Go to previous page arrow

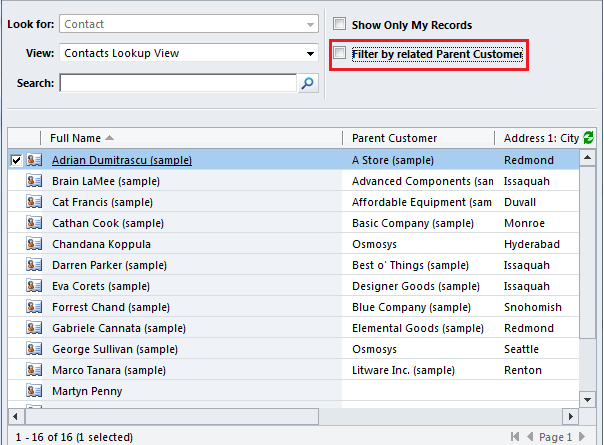530,437
